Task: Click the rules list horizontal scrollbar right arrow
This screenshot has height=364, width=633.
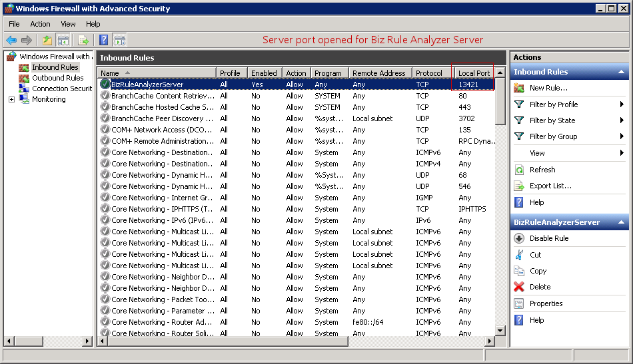Action: tap(489, 341)
